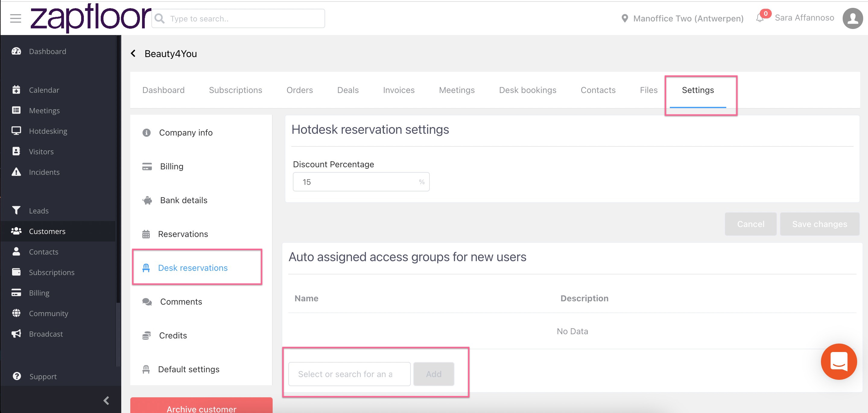Click the zaptloor logo
Screen dimensions: 868x413
[91, 18]
